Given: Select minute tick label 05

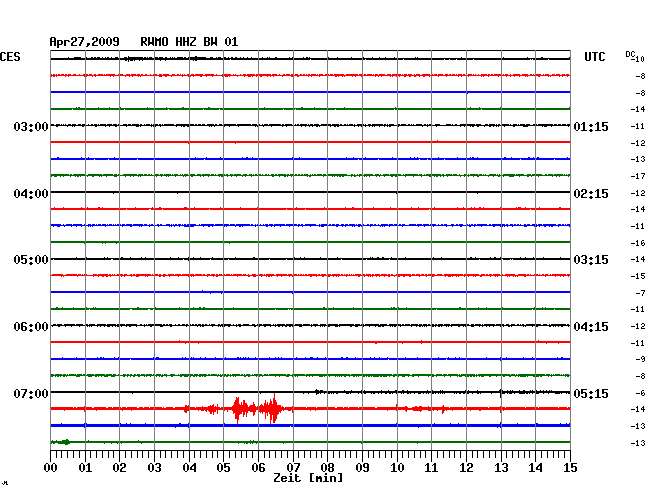Looking at the screenshot, I should 223,468.
